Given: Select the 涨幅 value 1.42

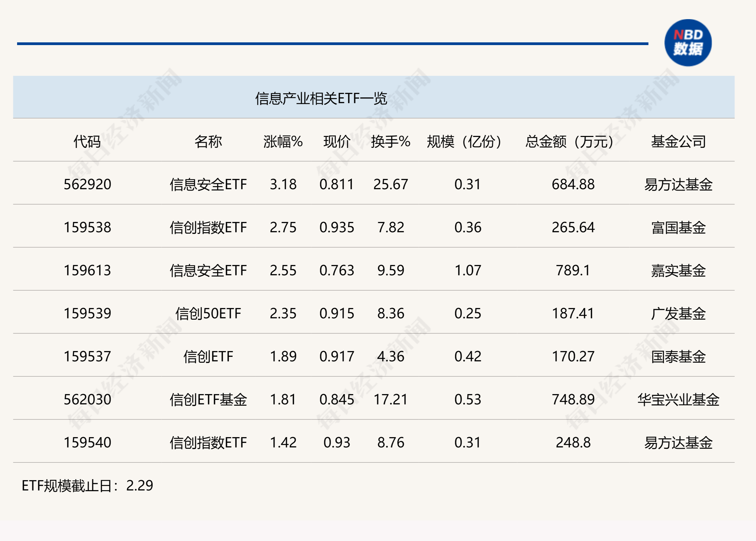Looking at the screenshot, I should click(x=283, y=443).
